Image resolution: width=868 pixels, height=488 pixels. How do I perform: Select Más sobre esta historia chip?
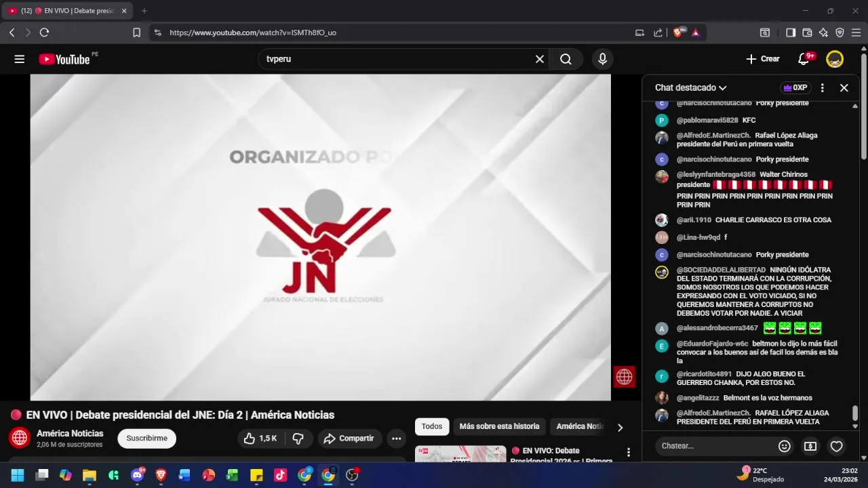499,426
